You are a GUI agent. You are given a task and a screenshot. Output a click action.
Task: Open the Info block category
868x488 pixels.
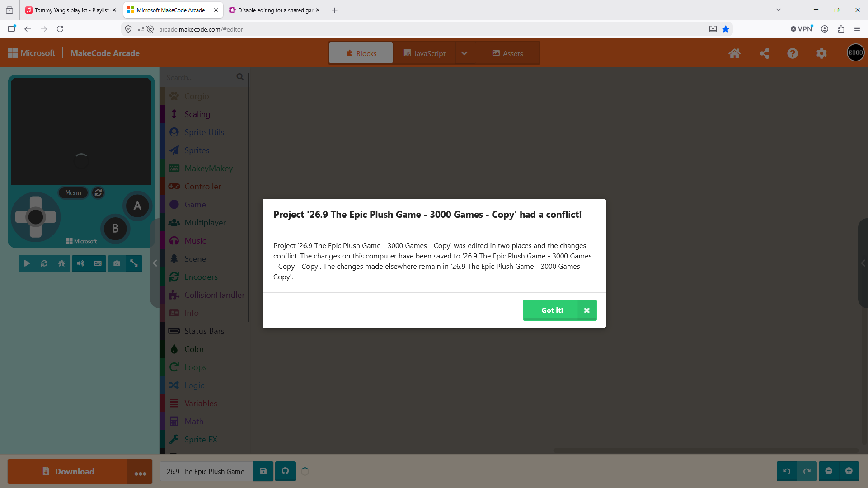204,313
